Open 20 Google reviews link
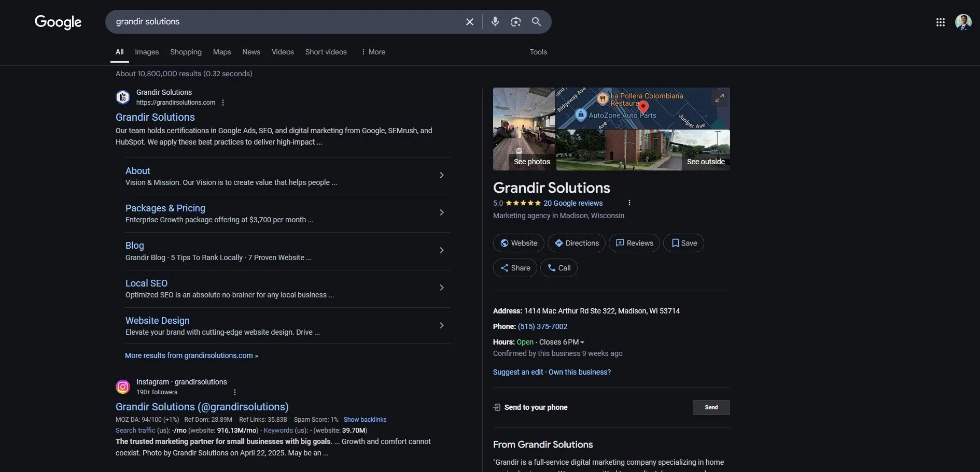 (573, 203)
